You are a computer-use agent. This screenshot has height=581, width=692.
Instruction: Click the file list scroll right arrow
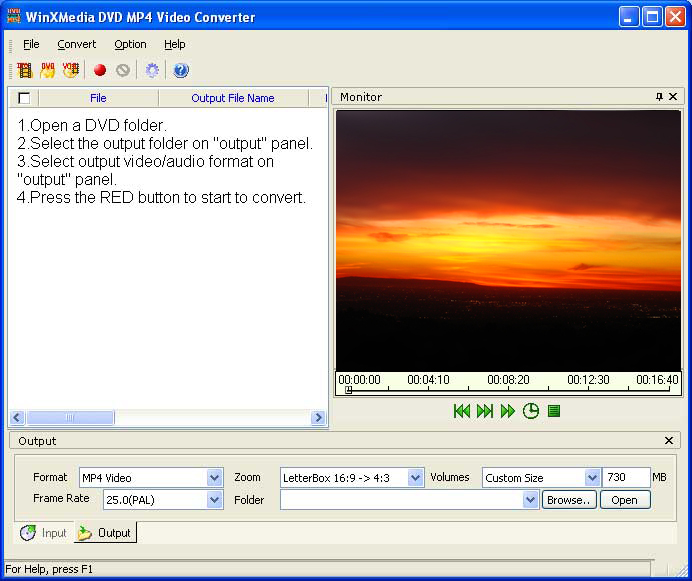click(318, 417)
